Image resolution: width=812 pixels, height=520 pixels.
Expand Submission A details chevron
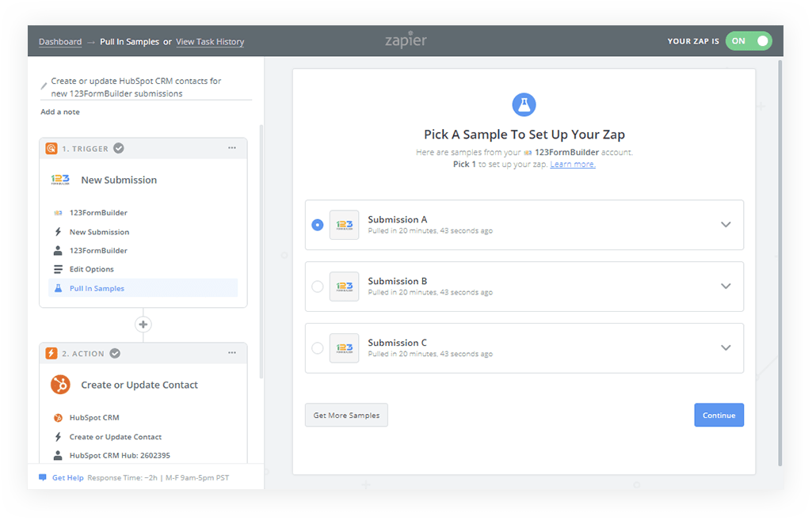(726, 225)
